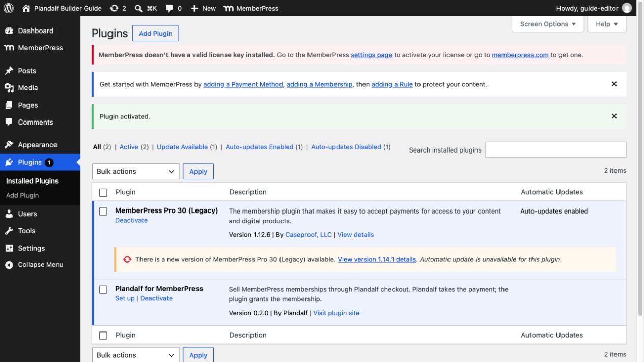Click the Comments bubble icon in sidebar
Screen dimensions: 644x362
(9, 123)
